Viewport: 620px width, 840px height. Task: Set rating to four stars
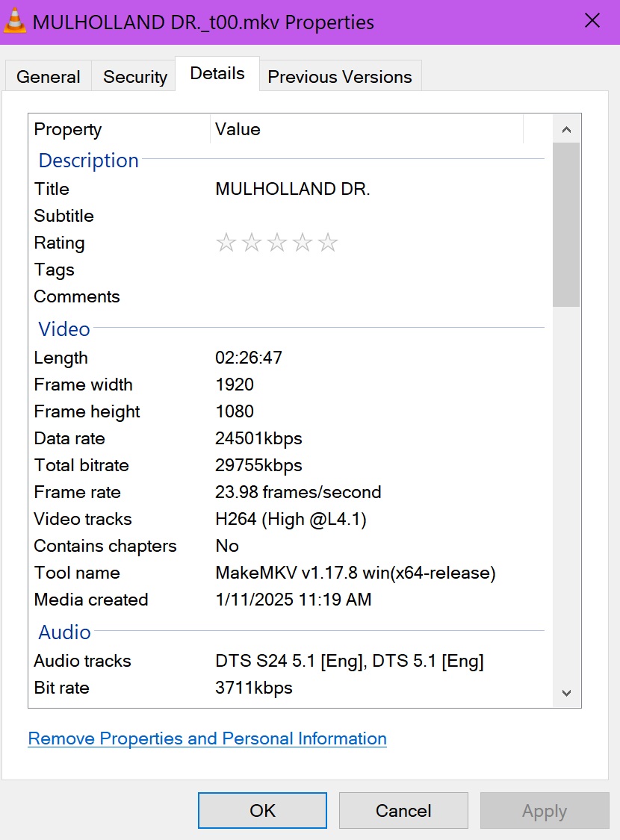tap(303, 243)
